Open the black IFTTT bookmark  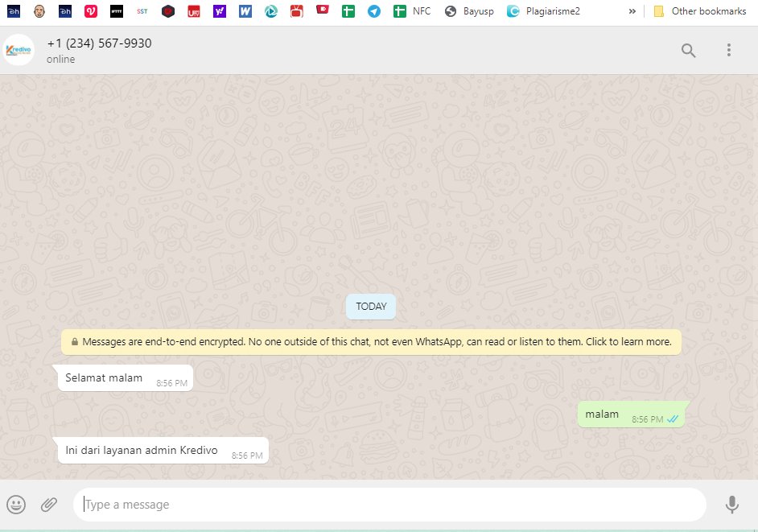[117, 11]
